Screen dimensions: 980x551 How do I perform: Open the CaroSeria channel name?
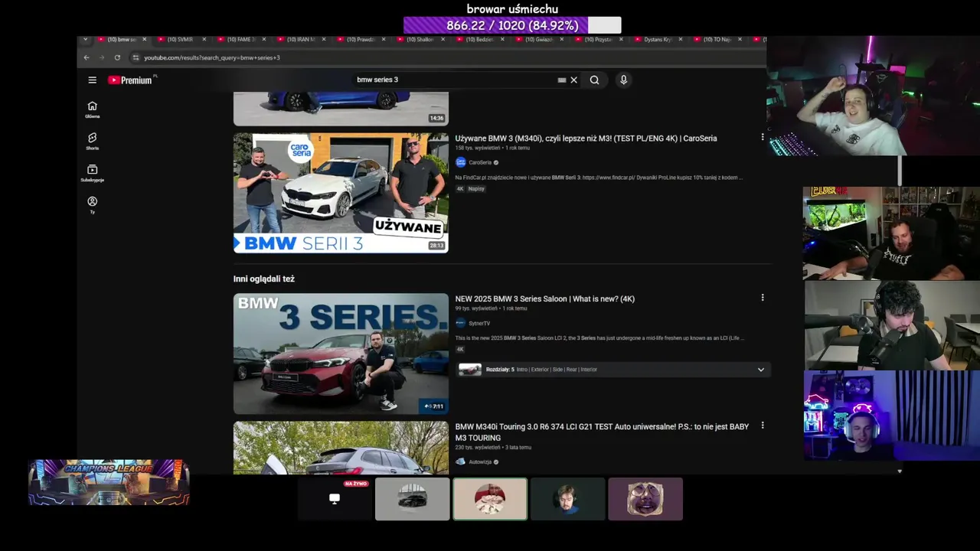pos(480,162)
